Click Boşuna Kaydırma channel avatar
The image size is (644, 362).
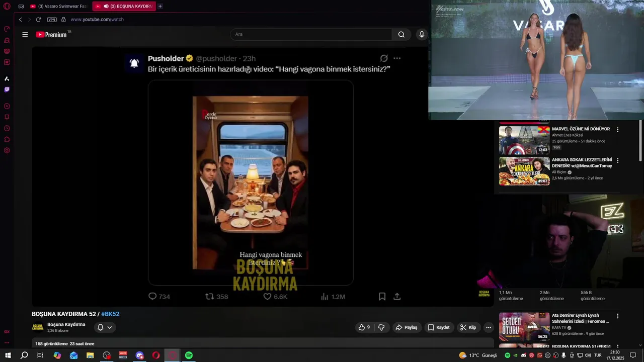pos(38,327)
